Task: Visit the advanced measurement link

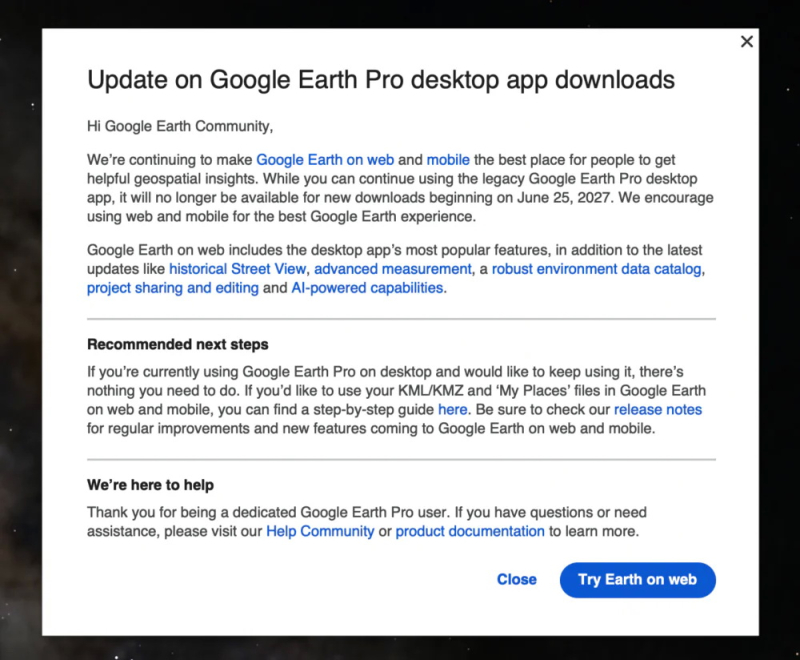Action: tap(393, 269)
